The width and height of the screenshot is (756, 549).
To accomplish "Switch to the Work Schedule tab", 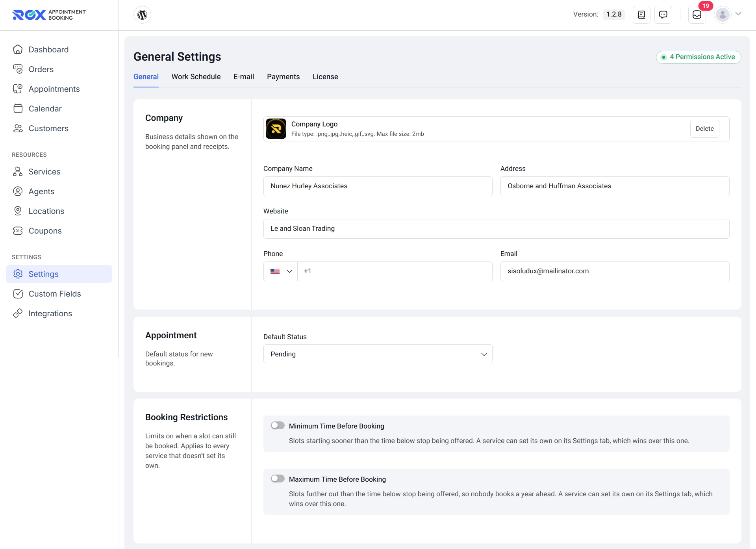I will (x=196, y=77).
